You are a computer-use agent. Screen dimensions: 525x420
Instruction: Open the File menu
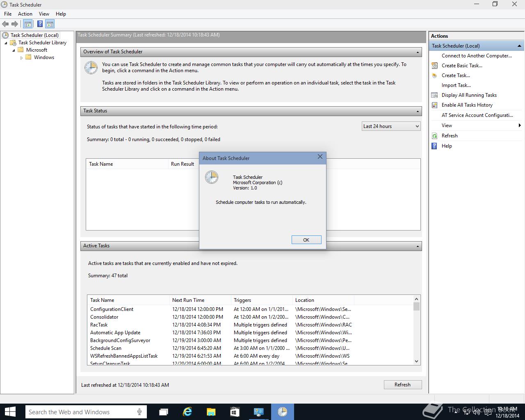point(8,14)
